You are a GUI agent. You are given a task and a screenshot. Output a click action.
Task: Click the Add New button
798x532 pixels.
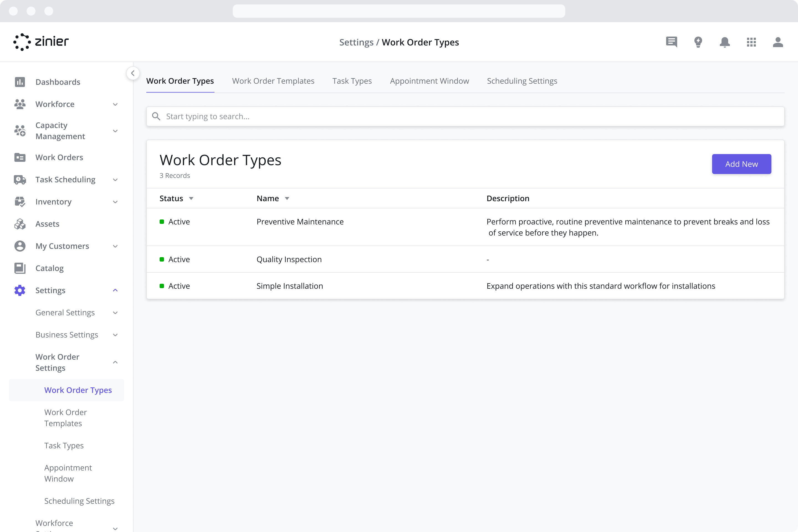(741, 164)
